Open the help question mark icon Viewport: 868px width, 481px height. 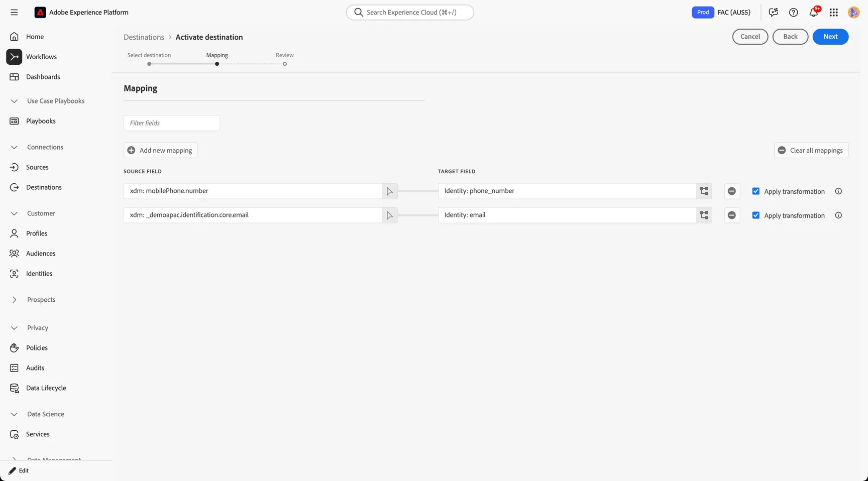click(793, 12)
